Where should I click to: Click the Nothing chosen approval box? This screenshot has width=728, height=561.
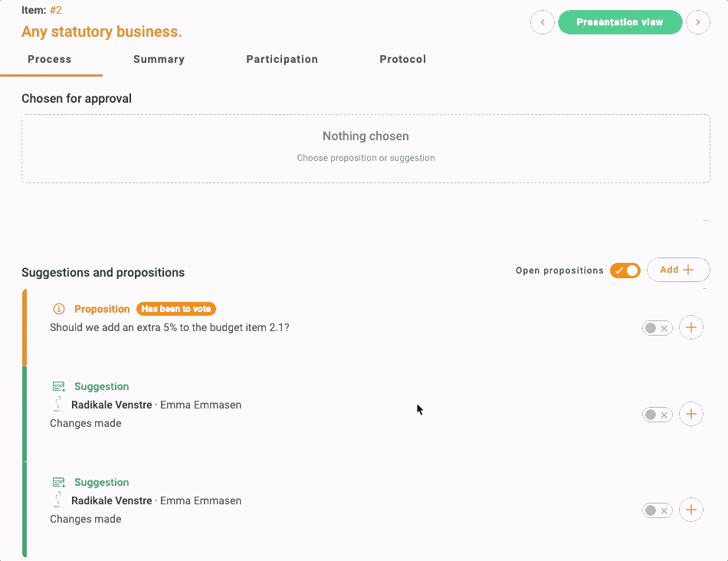pyautogui.click(x=366, y=148)
